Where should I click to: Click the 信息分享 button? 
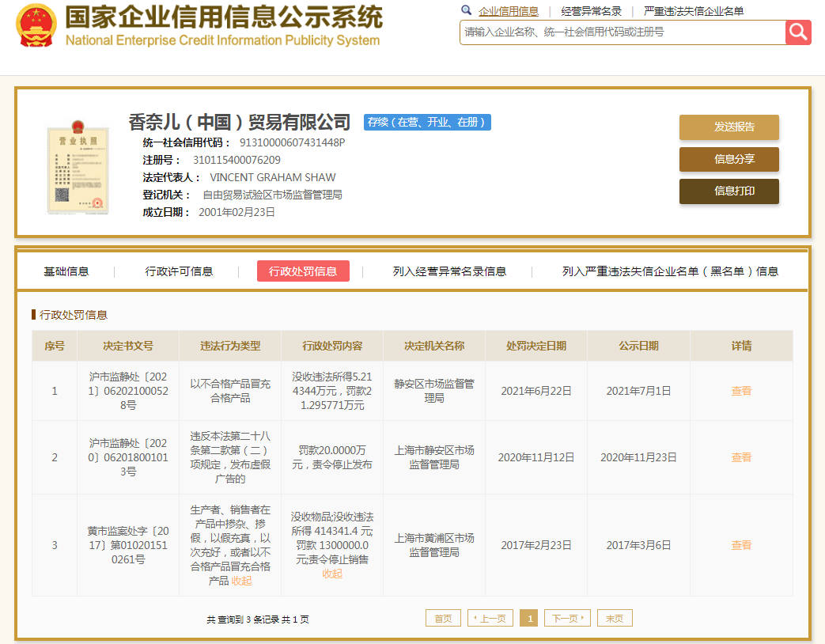coord(728,159)
